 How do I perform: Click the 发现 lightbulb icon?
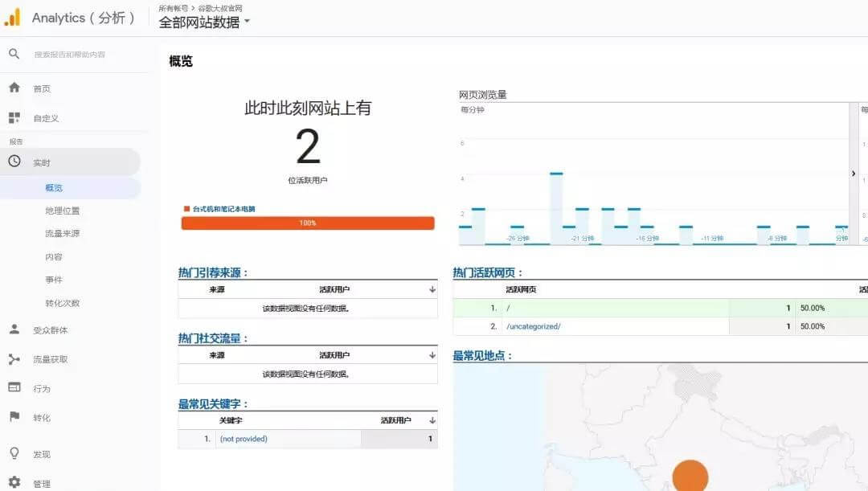pos(14,453)
